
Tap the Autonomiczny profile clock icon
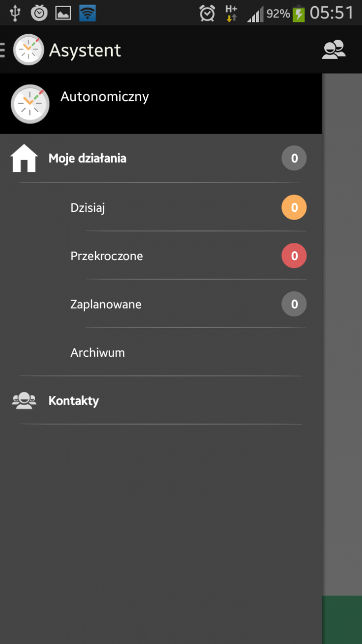pos(30,104)
